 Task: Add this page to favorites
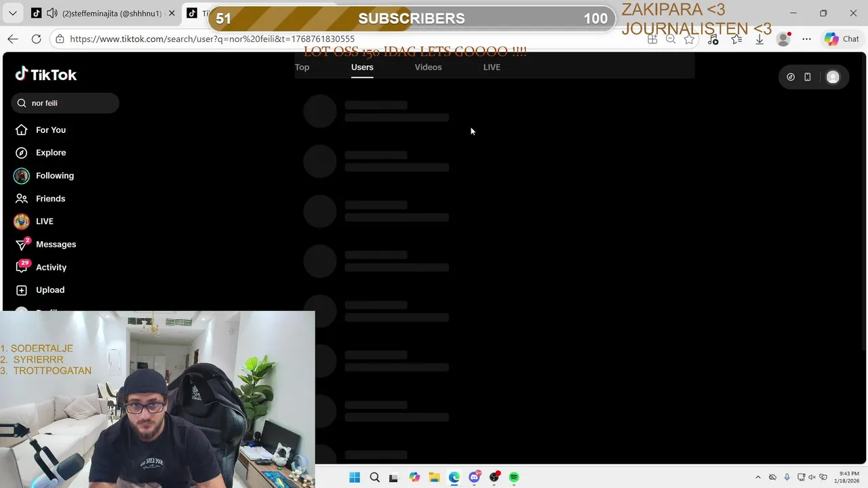(x=689, y=39)
